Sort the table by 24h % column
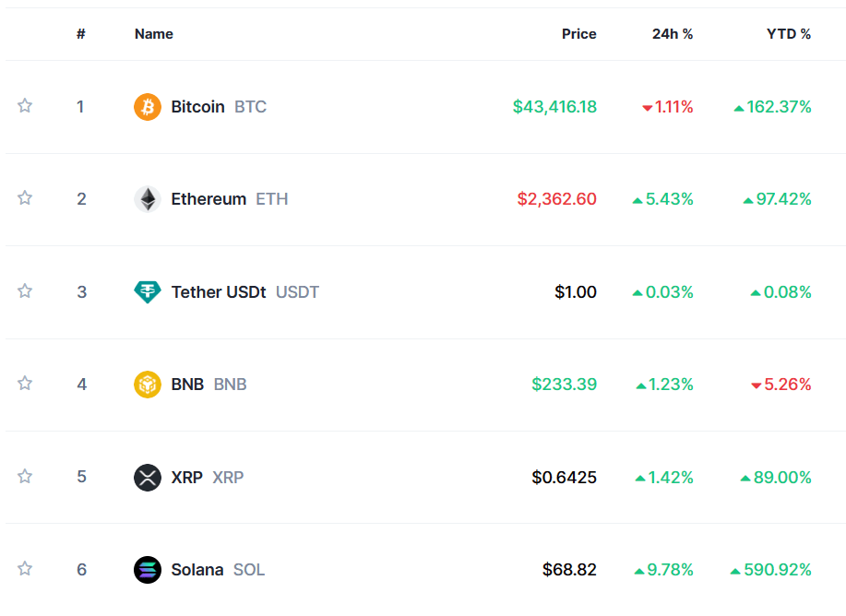This screenshot has width=846, height=616. [x=672, y=33]
